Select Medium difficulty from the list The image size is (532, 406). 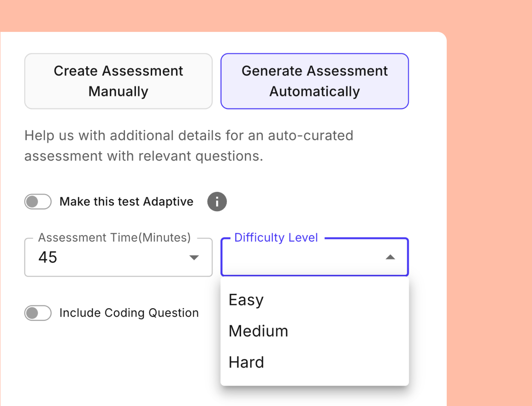pyautogui.click(x=258, y=330)
